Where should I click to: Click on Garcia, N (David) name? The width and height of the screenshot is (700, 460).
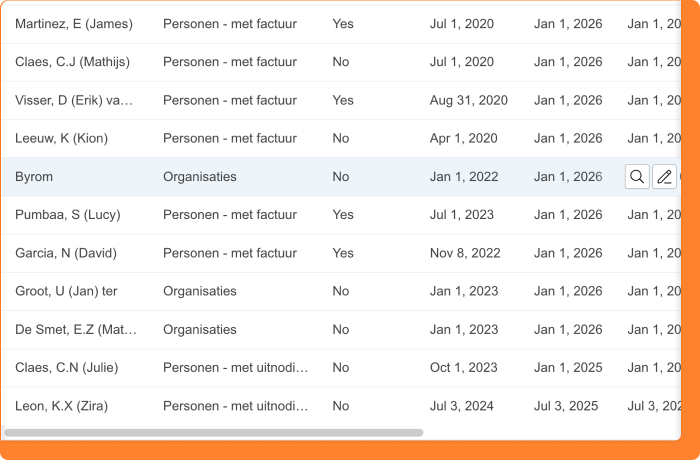click(66, 253)
